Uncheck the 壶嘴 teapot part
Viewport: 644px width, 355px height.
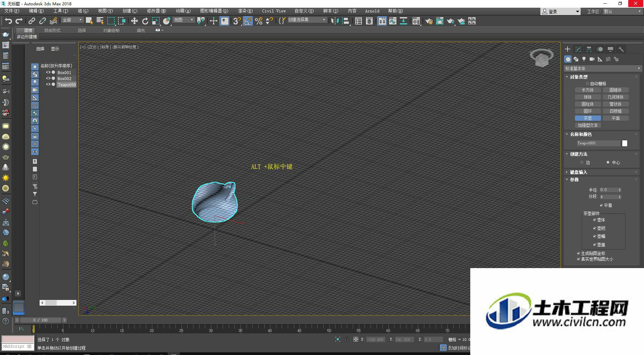click(x=595, y=236)
